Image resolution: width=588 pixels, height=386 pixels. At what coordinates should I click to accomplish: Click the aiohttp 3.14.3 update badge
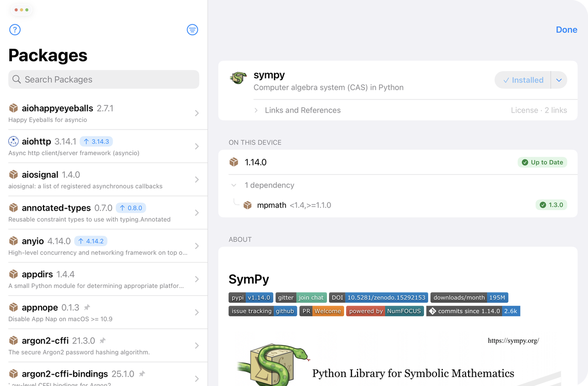click(x=97, y=142)
